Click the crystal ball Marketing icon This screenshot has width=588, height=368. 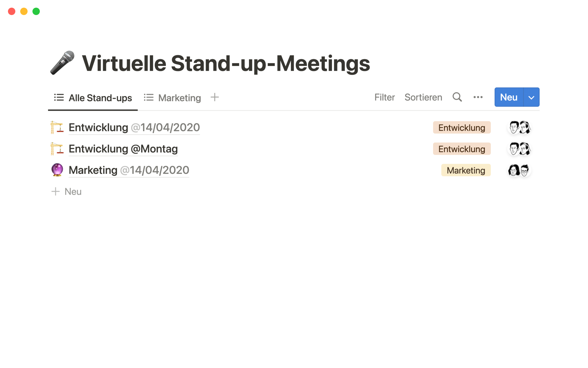click(x=57, y=170)
